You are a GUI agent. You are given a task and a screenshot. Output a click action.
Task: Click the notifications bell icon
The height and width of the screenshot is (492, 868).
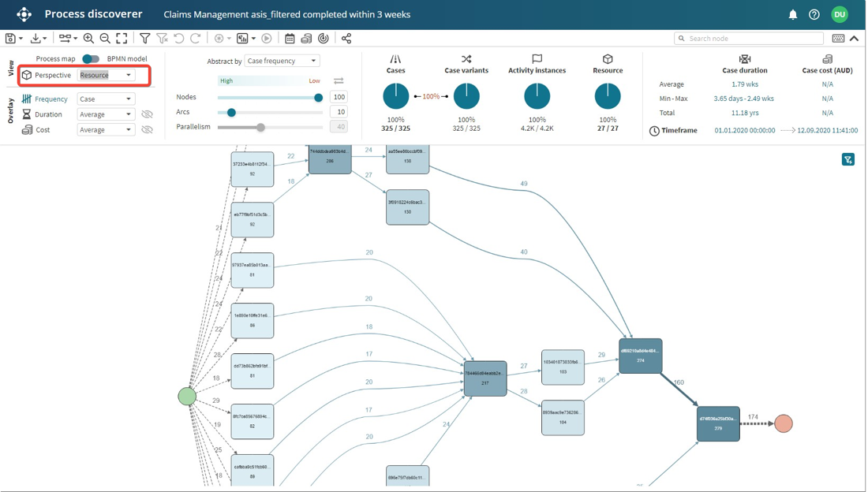(x=793, y=14)
